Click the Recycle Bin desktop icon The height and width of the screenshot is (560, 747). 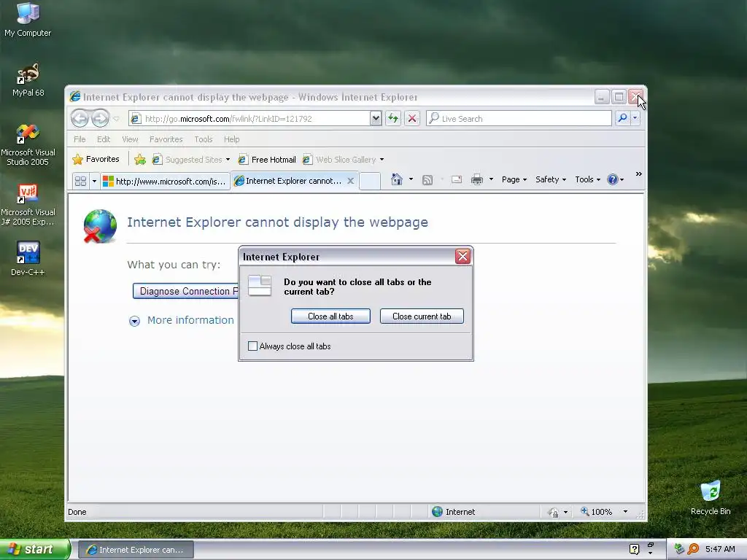(x=711, y=497)
